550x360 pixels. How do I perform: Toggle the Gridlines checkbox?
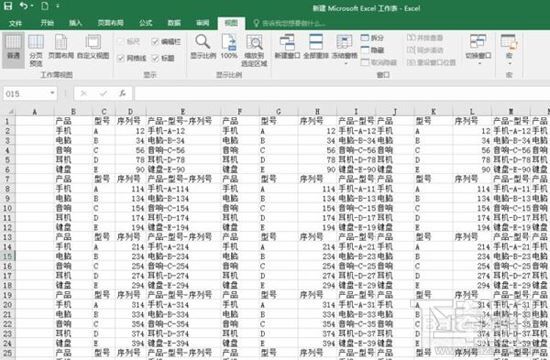(x=121, y=58)
